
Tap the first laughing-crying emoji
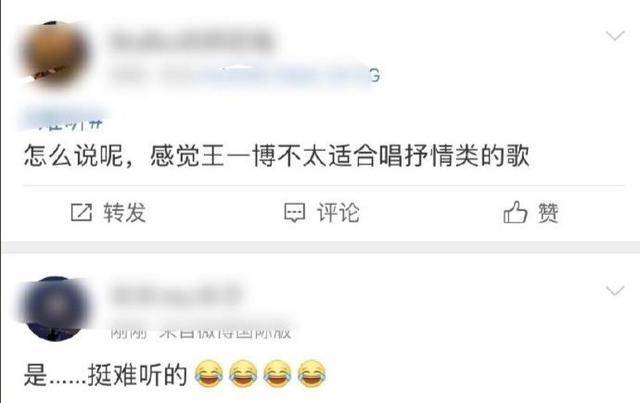(209, 373)
